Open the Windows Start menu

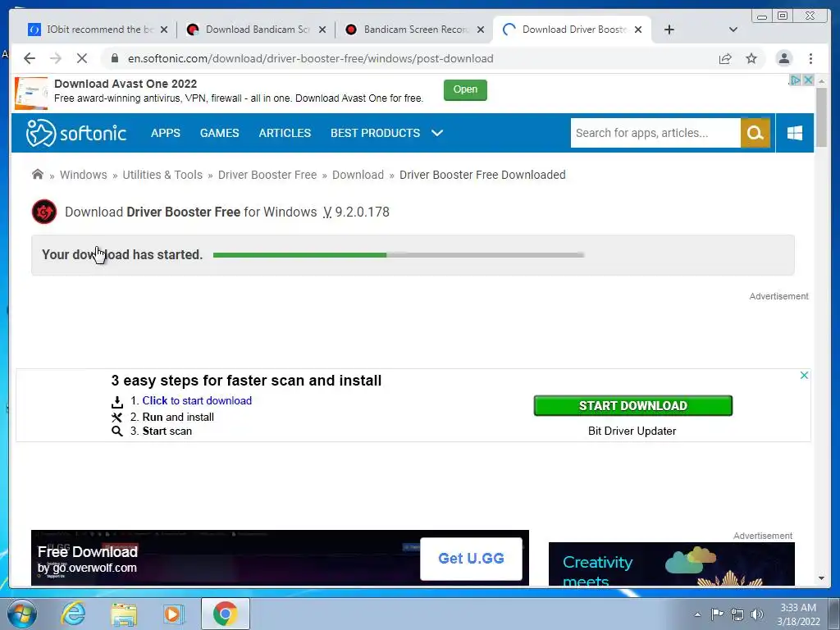[22, 614]
